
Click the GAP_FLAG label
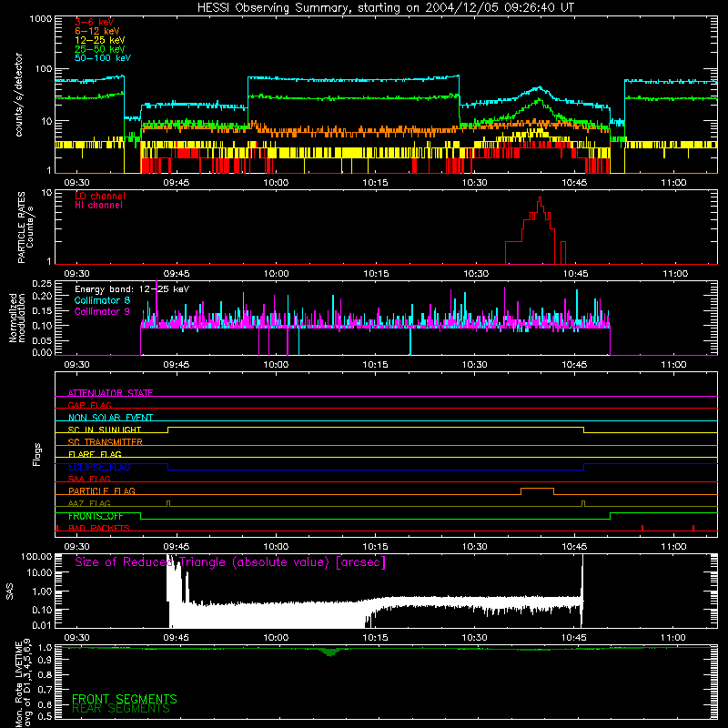[89, 405]
